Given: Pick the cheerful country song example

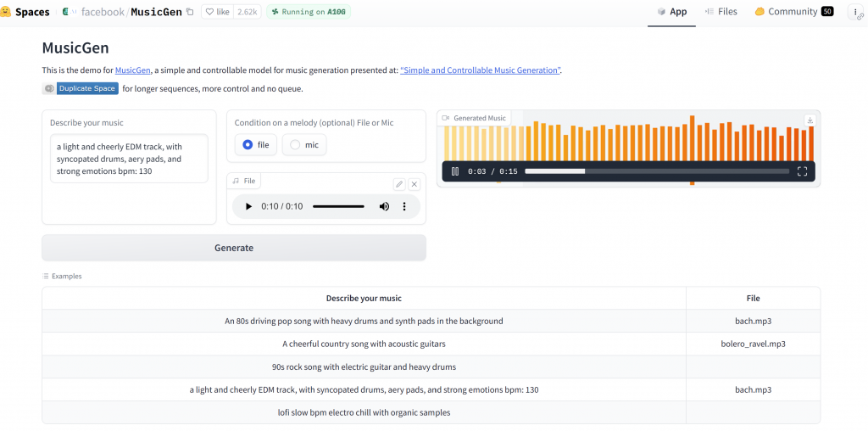Looking at the screenshot, I should (x=364, y=344).
